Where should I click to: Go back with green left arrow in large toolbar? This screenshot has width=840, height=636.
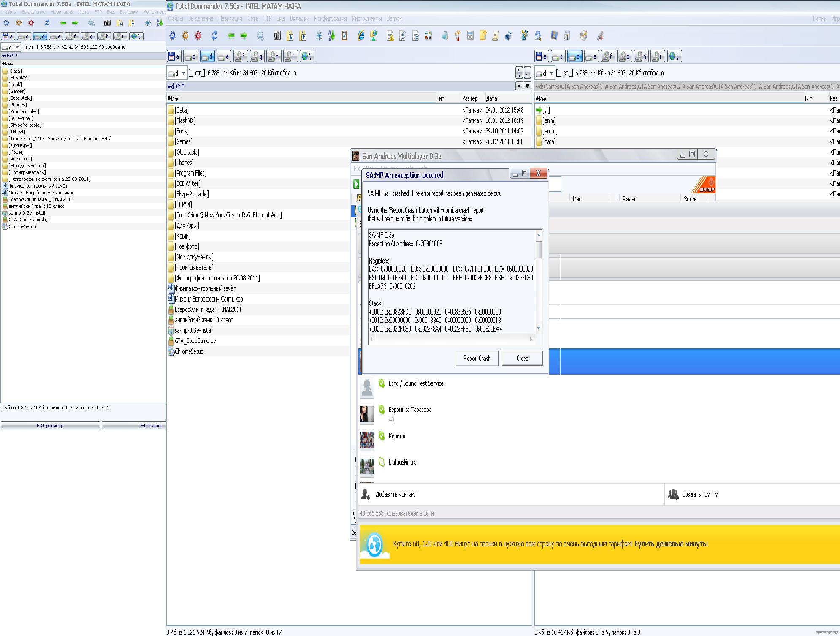pos(230,36)
